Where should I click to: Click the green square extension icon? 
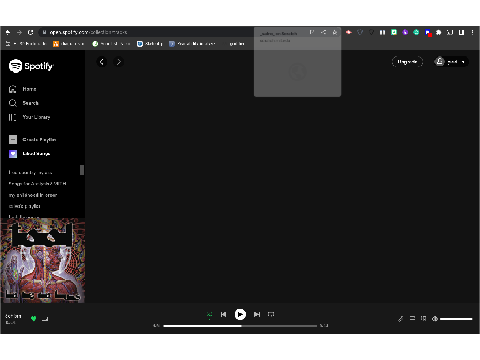(x=394, y=32)
